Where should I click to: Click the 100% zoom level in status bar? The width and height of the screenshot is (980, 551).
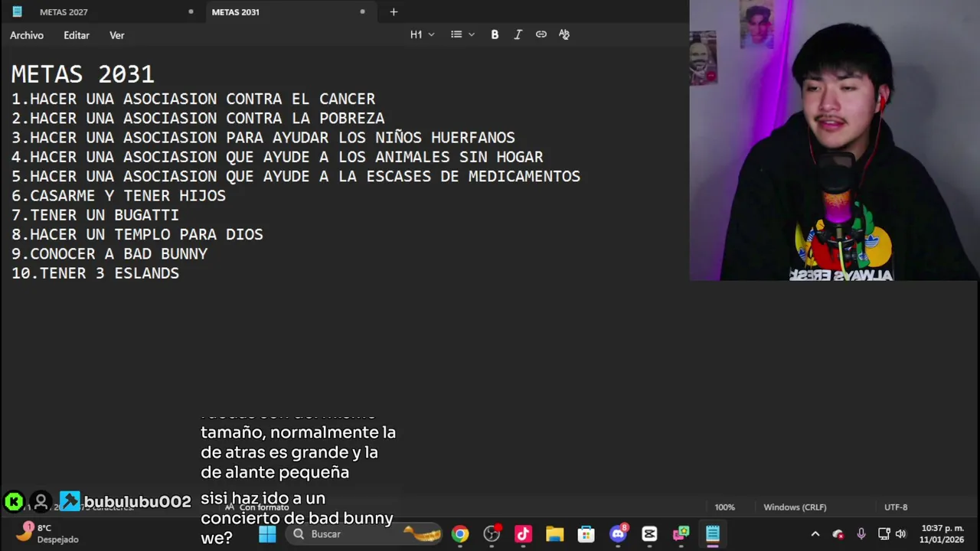point(724,507)
